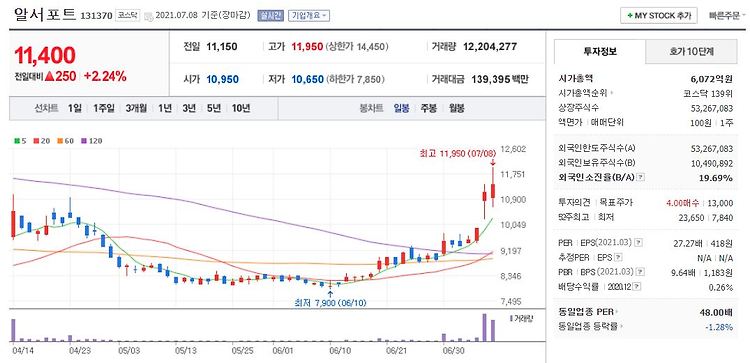Select the 10년 line chart period

click(241, 108)
